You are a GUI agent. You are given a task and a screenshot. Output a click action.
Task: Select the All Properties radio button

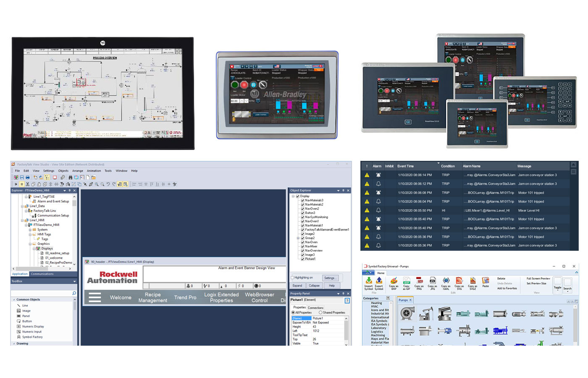click(293, 312)
